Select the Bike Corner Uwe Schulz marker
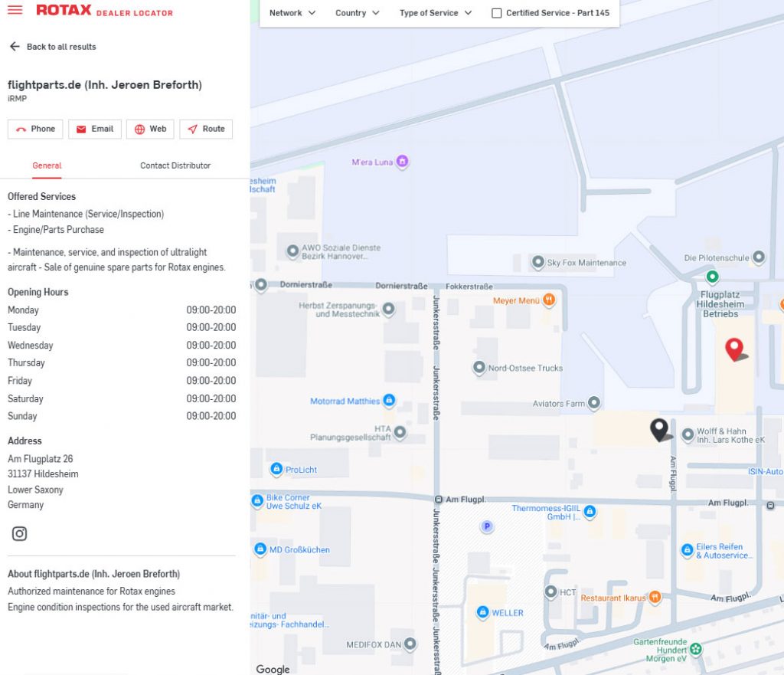This screenshot has width=784, height=675. (x=257, y=500)
